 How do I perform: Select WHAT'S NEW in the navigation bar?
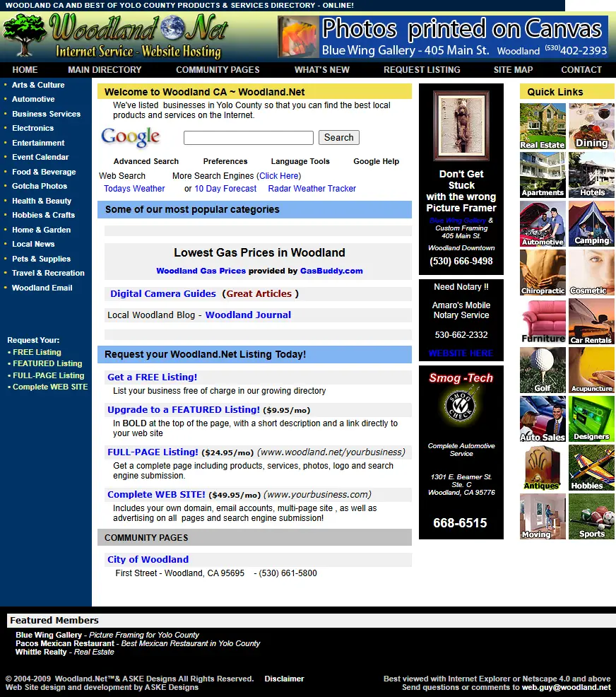[x=322, y=70]
